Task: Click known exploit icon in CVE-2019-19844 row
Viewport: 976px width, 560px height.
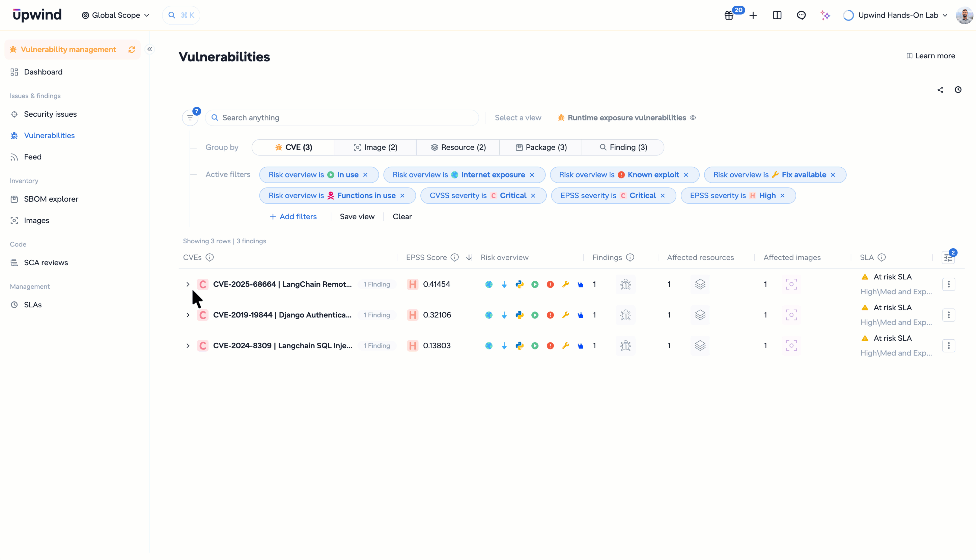Action: [x=550, y=315]
